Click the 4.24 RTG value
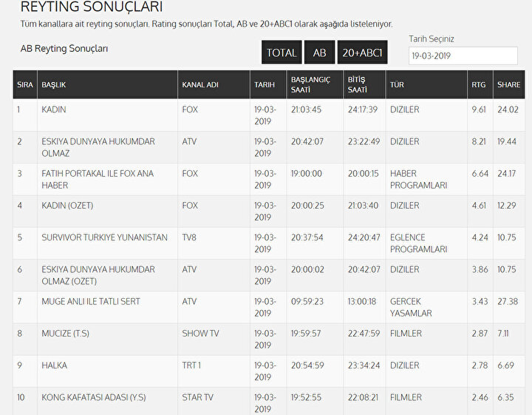Viewport: 532px width, 415px height. (480, 237)
